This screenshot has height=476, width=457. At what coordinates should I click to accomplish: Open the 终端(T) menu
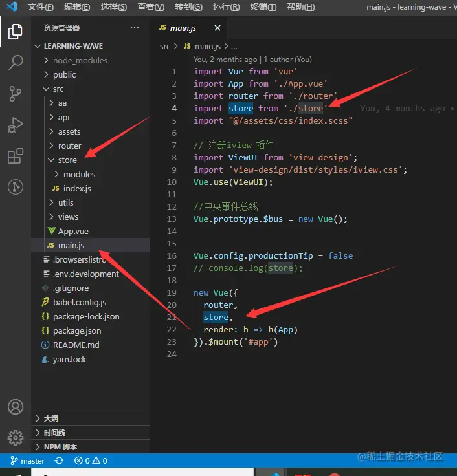coord(263,6)
